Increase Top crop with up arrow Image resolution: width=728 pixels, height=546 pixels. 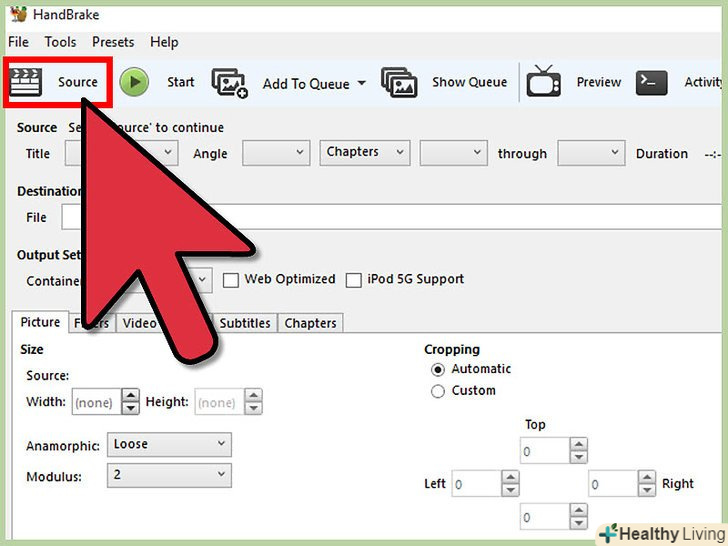click(x=578, y=444)
